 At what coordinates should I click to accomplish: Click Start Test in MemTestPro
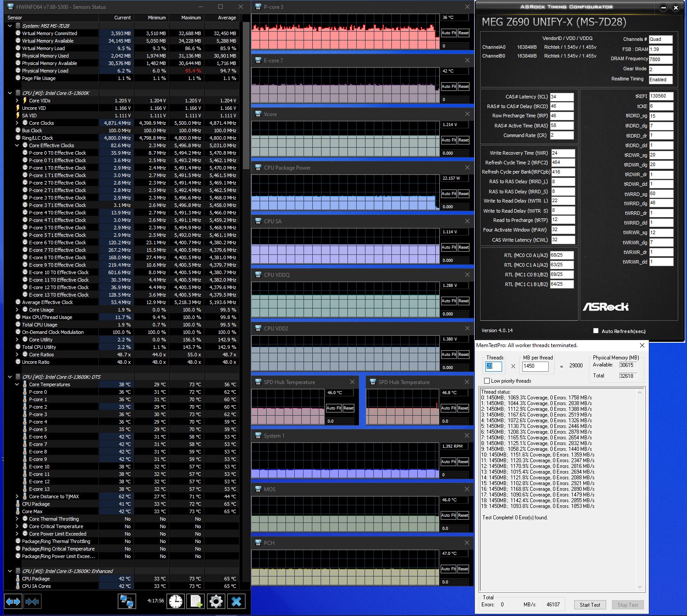tap(590, 605)
